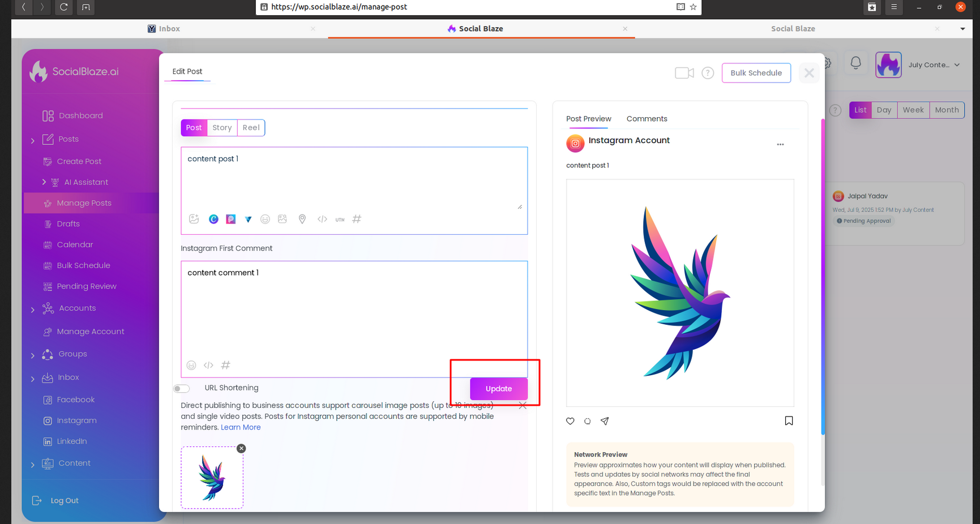Select the Reel type option
The width and height of the screenshot is (980, 524).
251,128
